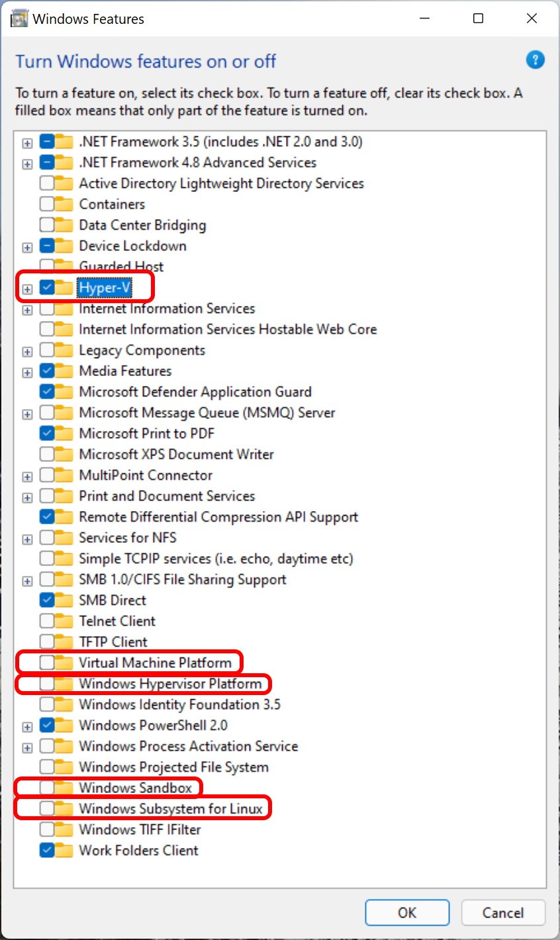The width and height of the screenshot is (560, 940).
Task: Disable the Microsoft Print to PDF checkbox
Action: pyautogui.click(x=47, y=433)
